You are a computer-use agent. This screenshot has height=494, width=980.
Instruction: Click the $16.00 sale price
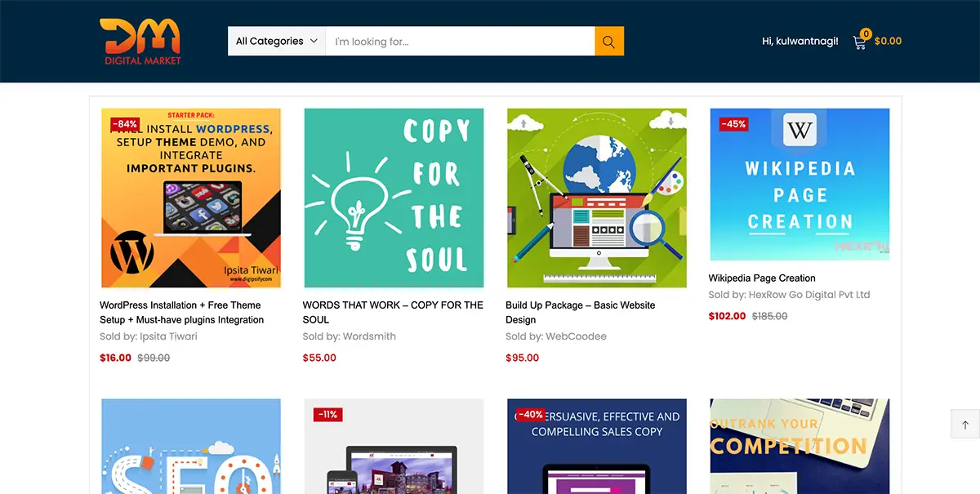click(115, 358)
